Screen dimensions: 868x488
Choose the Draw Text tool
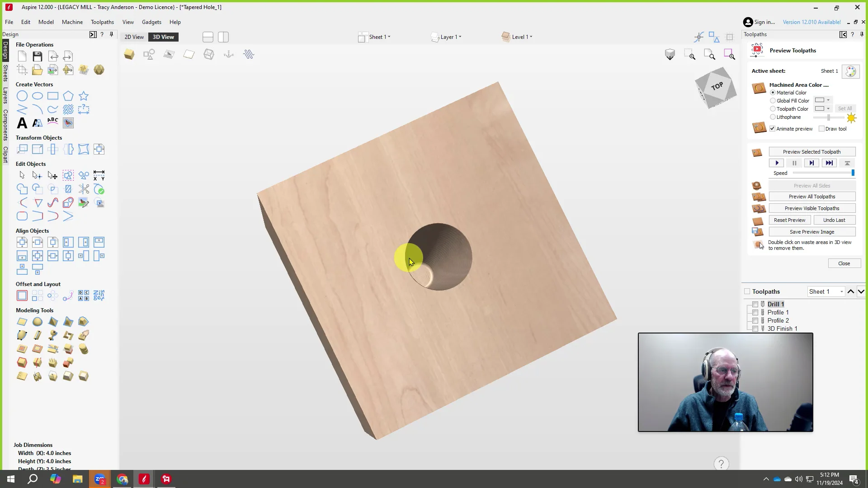[x=22, y=123]
